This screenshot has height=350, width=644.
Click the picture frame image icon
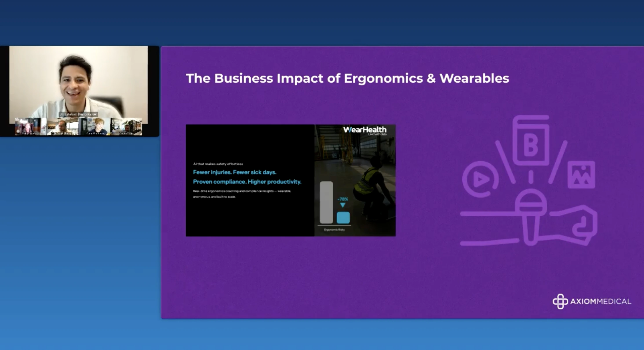tap(582, 175)
